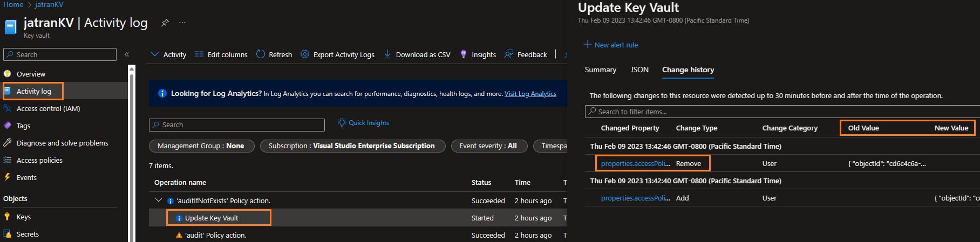Open the Tags section
This screenshot has height=242, width=980.
tap(23, 126)
